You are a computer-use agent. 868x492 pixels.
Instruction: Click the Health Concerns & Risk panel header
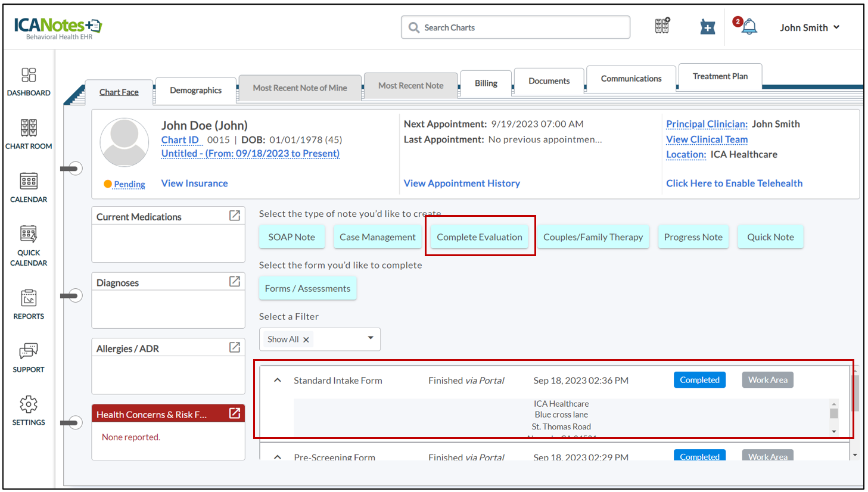click(x=169, y=413)
